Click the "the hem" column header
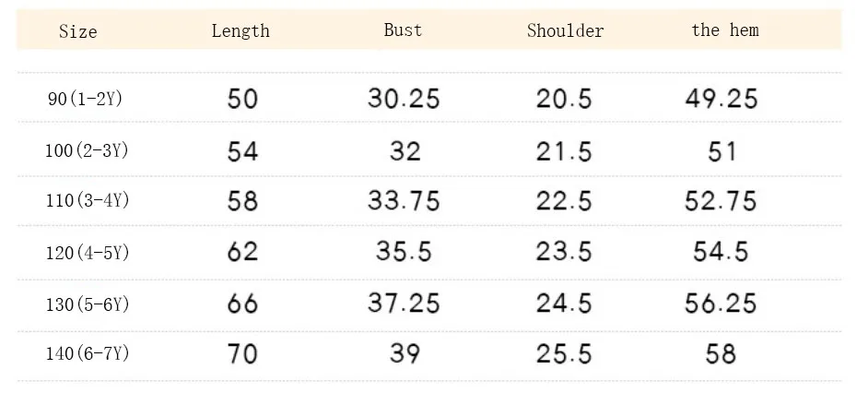This screenshot has height=393, width=868. coord(725,30)
